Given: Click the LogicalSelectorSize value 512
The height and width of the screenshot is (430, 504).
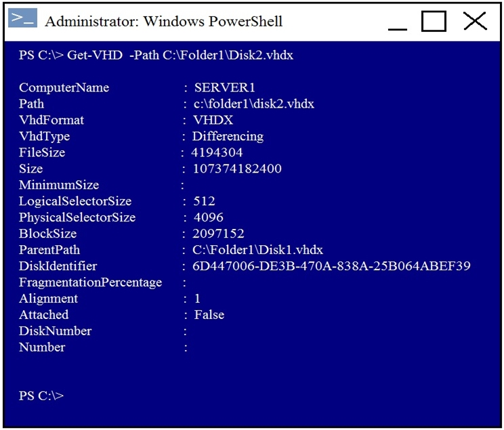Looking at the screenshot, I should (x=204, y=201).
